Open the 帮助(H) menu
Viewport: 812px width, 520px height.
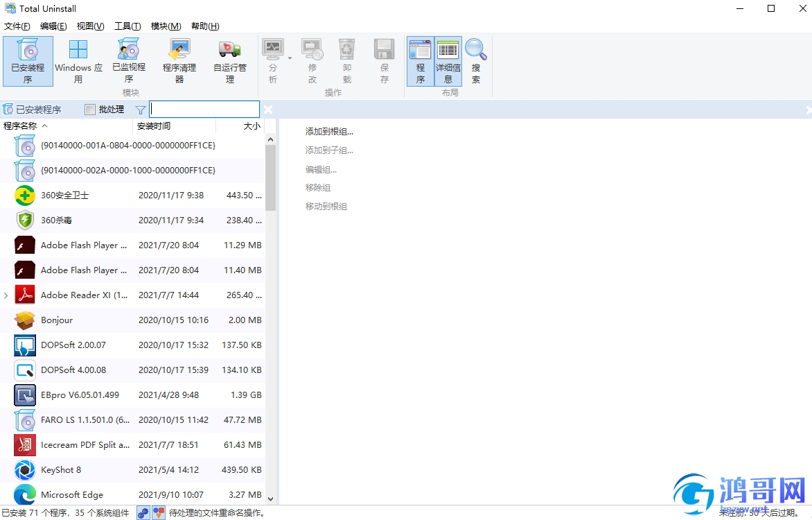[x=205, y=26]
